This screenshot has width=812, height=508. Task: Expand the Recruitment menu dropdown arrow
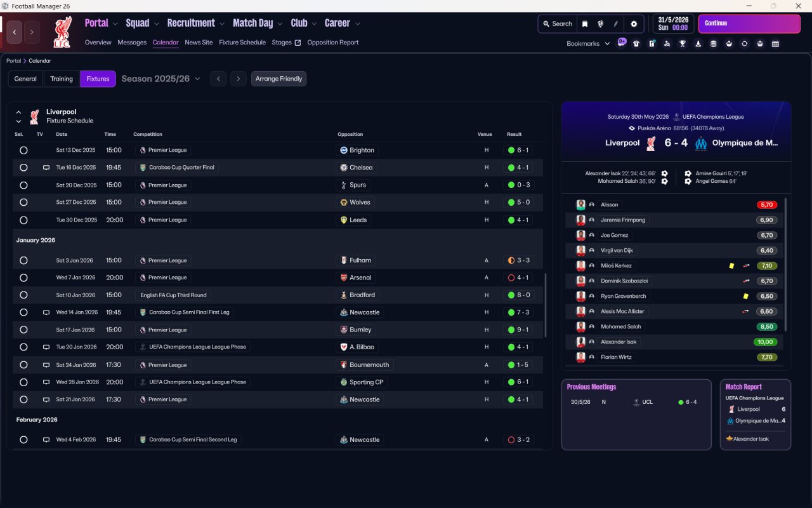pos(222,24)
